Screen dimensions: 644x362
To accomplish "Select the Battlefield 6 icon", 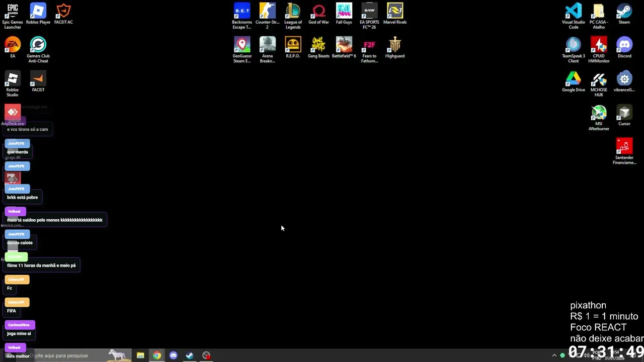I will [344, 47].
